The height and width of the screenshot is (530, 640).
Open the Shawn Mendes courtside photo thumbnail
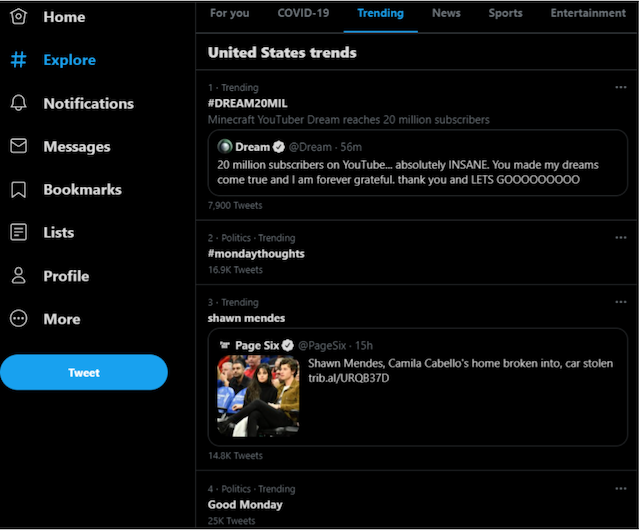[258, 396]
